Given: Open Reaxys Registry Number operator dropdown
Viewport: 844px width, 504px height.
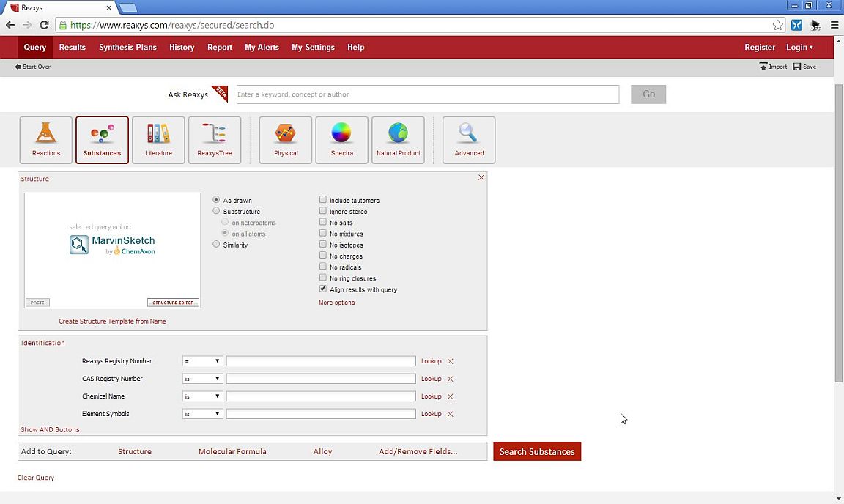Looking at the screenshot, I should [x=202, y=361].
